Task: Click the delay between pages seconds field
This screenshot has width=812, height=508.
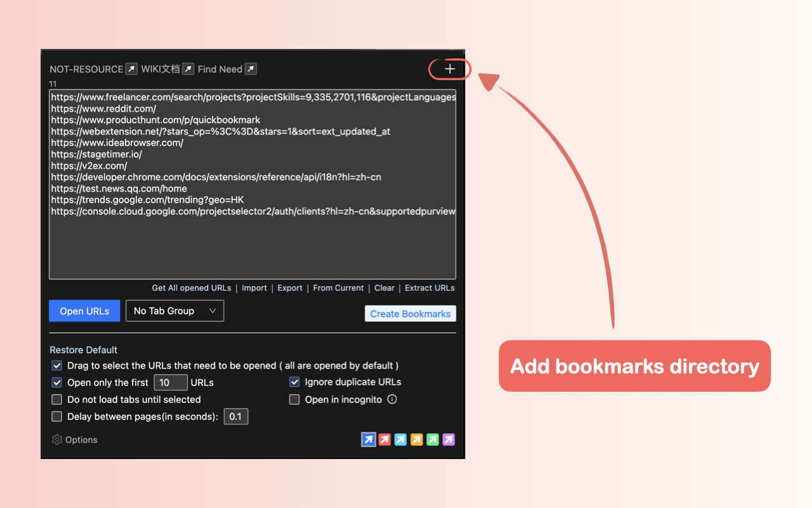Action: click(235, 417)
